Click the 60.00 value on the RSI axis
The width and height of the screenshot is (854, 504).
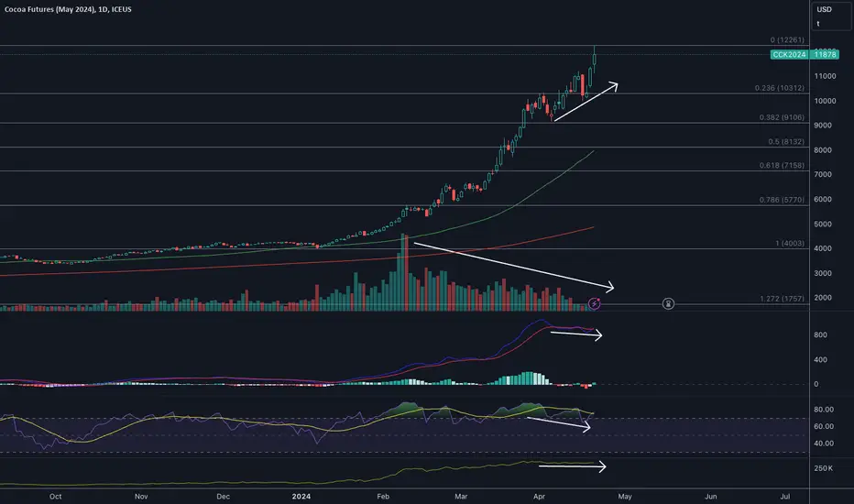click(x=824, y=426)
